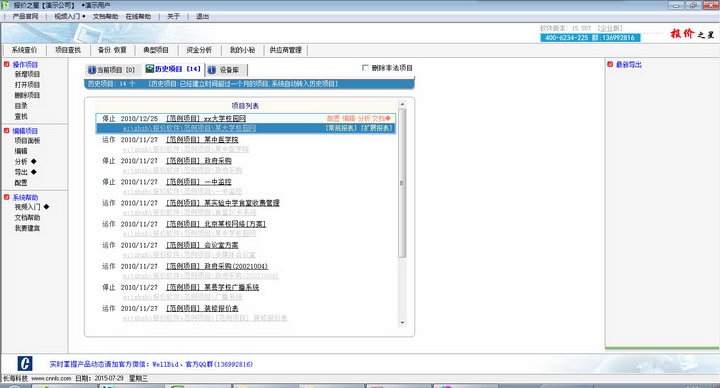
Task: Open [扩展报表] on the selected row
Action: tap(377, 128)
